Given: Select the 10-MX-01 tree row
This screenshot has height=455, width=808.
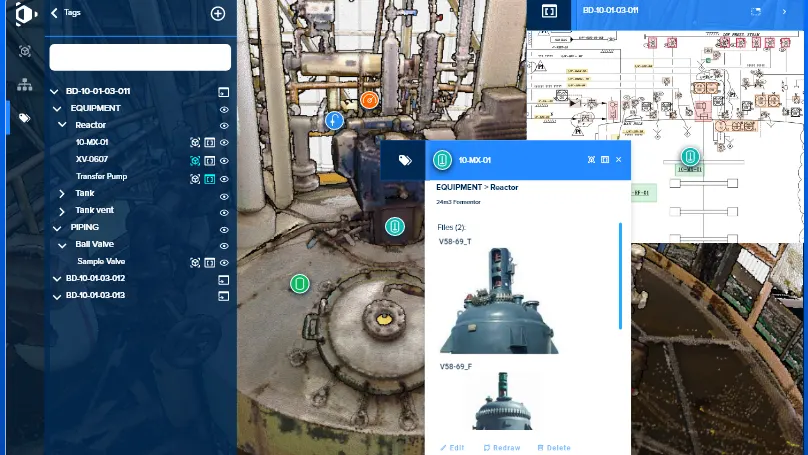Looking at the screenshot, I should pyautogui.click(x=92, y=142).
